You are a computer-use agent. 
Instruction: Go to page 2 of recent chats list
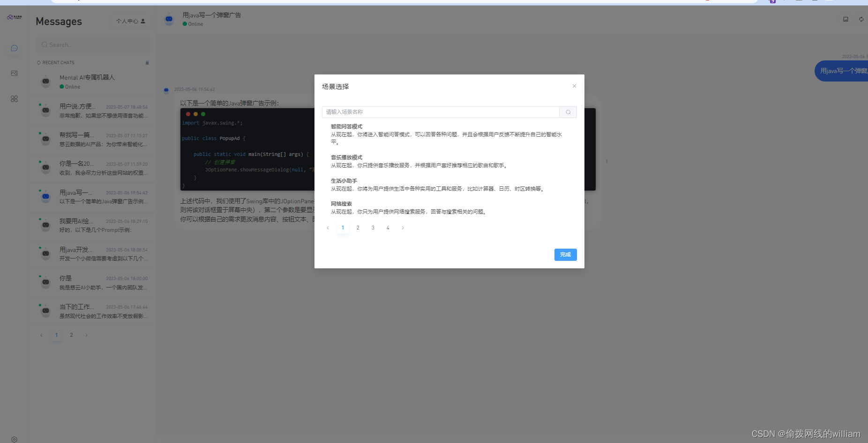pos(71,335)
